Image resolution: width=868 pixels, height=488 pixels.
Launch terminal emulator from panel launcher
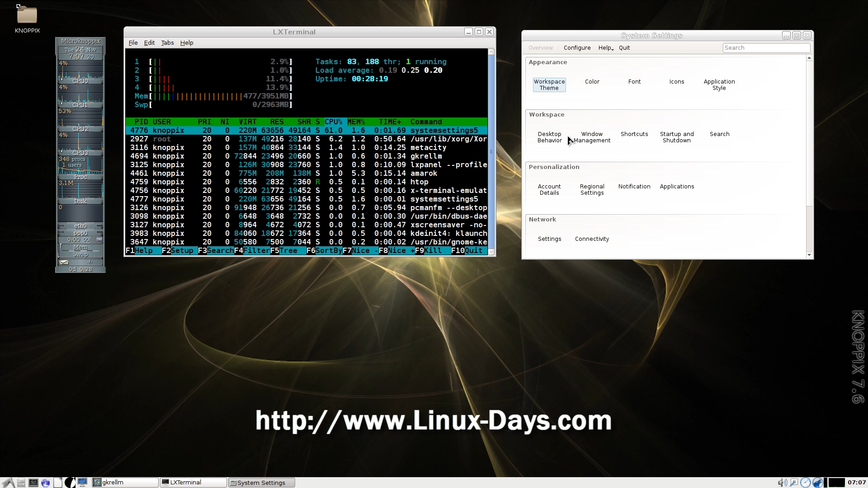click(x=33, y=483)
